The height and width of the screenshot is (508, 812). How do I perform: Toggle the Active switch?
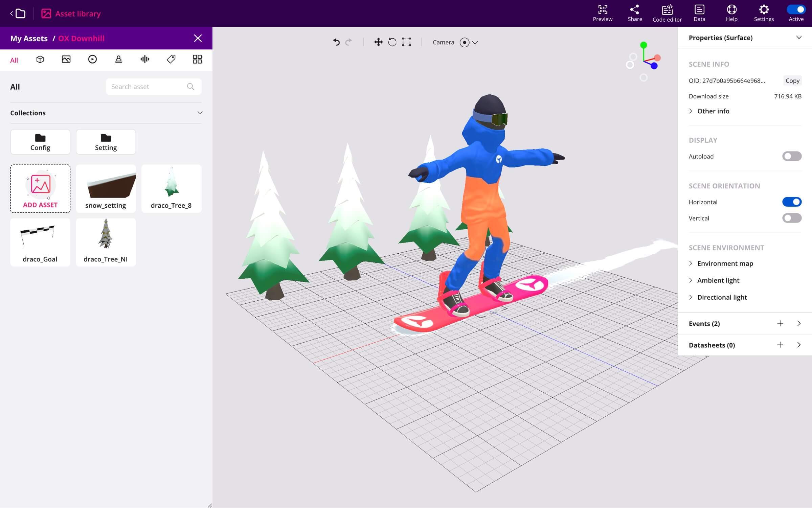point(796,9)
